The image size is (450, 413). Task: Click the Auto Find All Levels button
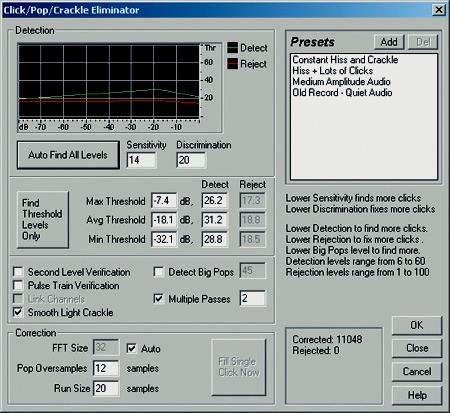click(68, 155)
